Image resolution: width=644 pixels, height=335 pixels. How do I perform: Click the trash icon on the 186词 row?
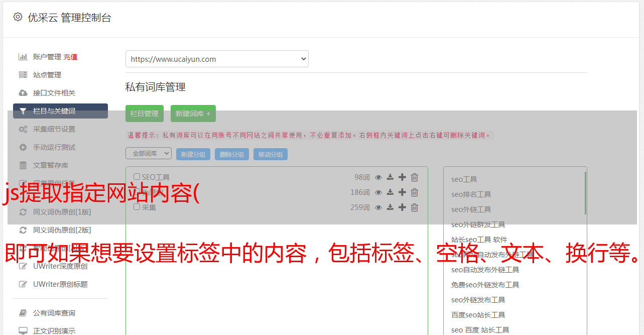point(415,192)
